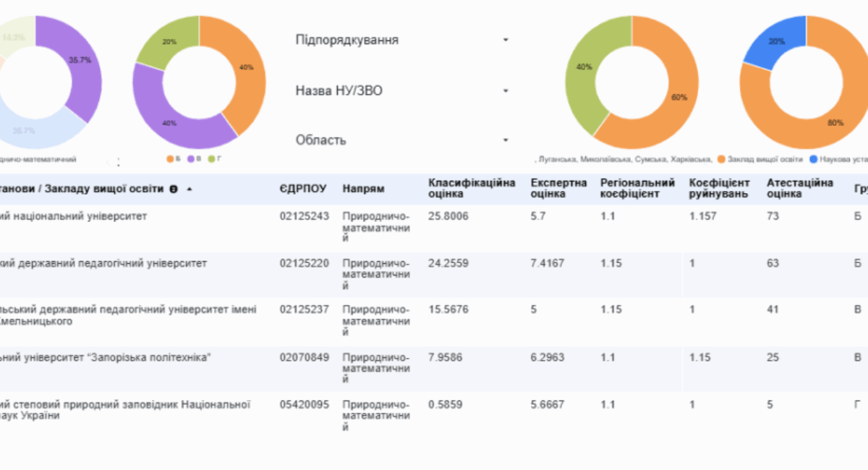Expand the Назва НУ/ЗВО dropdown
868x470 pixels.
tap(402, 90)
